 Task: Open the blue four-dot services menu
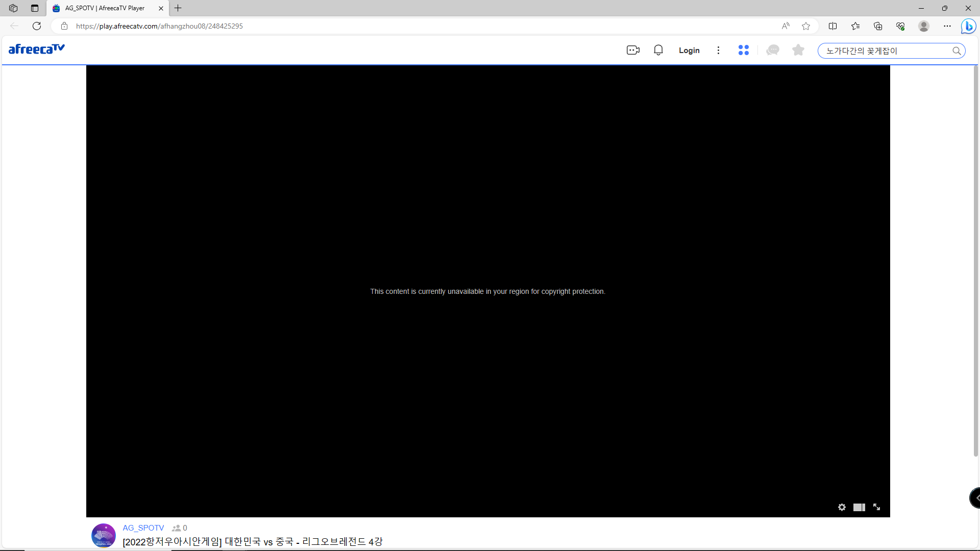(744, 50)
